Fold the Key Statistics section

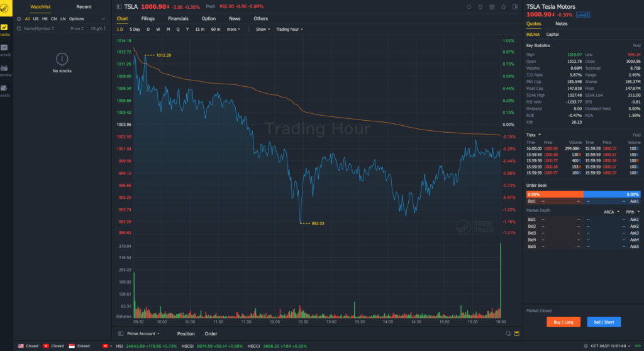pos(636,46)
